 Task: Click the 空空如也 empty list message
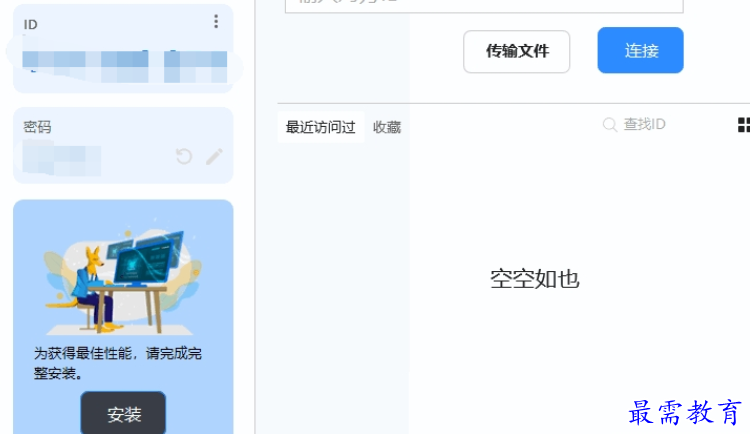point(535,279)
